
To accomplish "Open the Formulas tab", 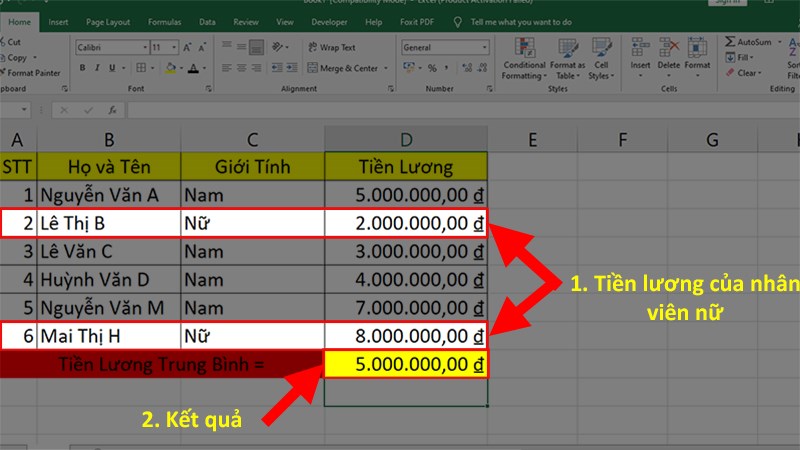I will (x=164, y=22).
